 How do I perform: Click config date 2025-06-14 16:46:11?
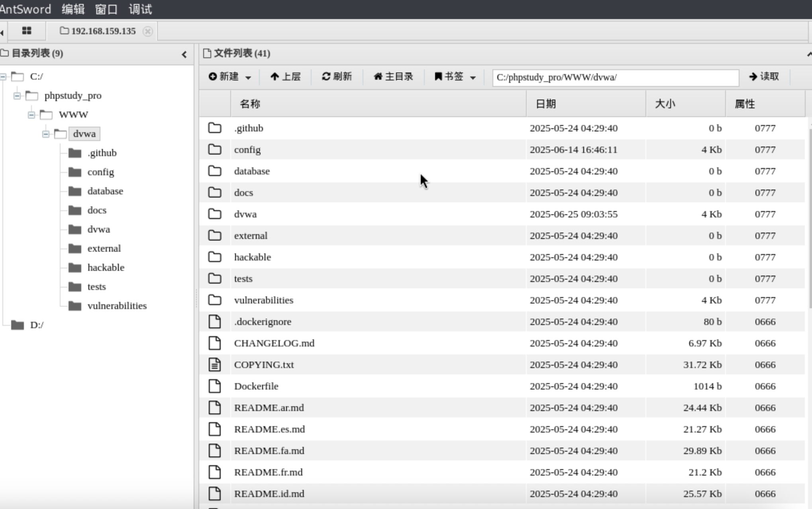573,150
